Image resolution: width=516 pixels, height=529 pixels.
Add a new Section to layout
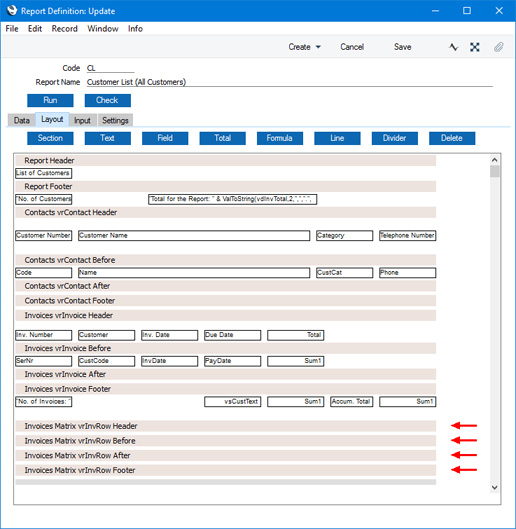tap(50, 138)
